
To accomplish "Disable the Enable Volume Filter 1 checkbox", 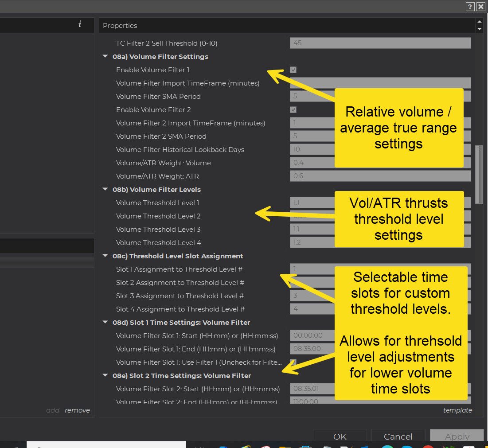I will pos(293,70).
